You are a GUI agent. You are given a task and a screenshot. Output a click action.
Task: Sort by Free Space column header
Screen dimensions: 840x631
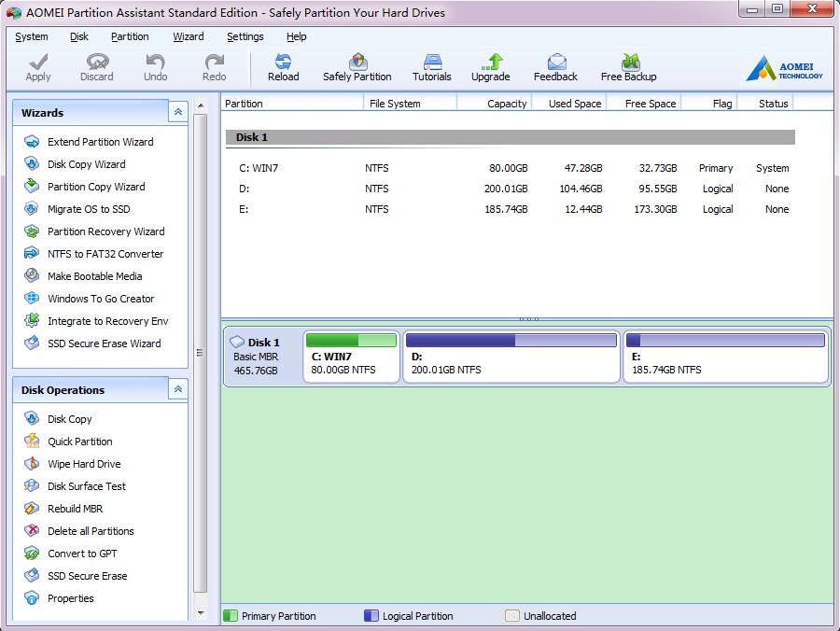[x=643, y=104]
